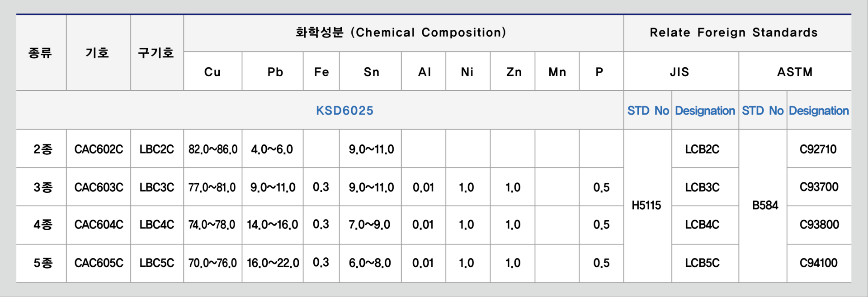The height and width of the screenshot is (297, 868).
Task: Click the 구기호 column header
Action: click(156, 53)
